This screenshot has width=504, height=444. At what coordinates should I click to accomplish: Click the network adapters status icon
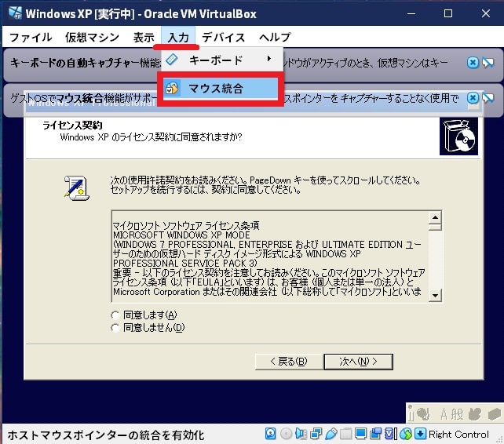click(316, 434)
